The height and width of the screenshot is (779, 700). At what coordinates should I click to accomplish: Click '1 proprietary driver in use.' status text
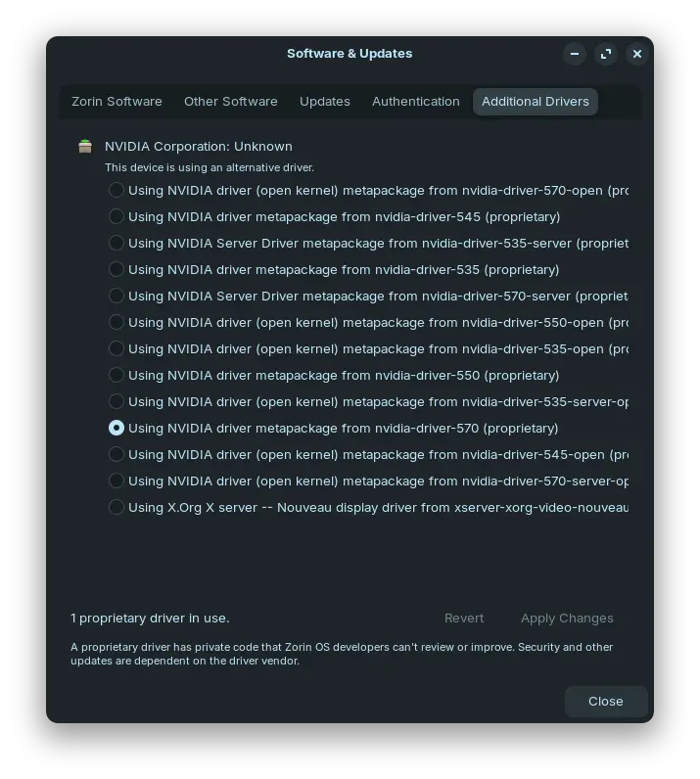pos(150,619)
